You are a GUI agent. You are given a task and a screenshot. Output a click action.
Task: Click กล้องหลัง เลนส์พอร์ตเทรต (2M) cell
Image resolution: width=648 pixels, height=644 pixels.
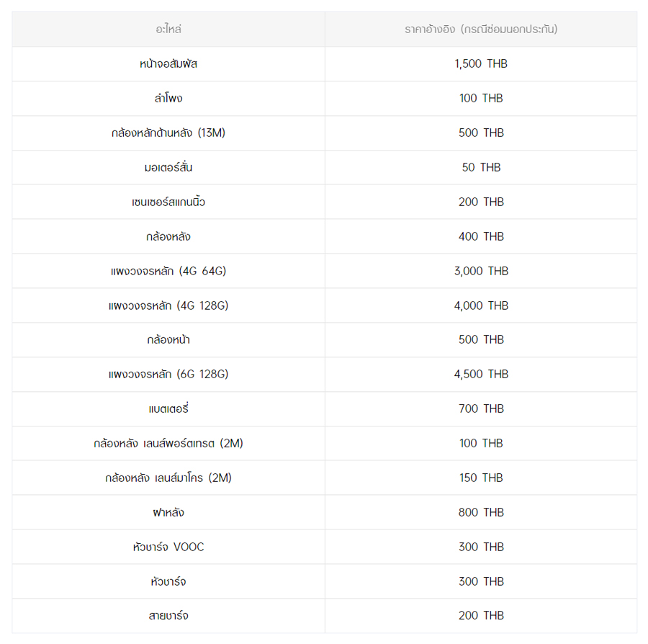click(x=168, y=443)
